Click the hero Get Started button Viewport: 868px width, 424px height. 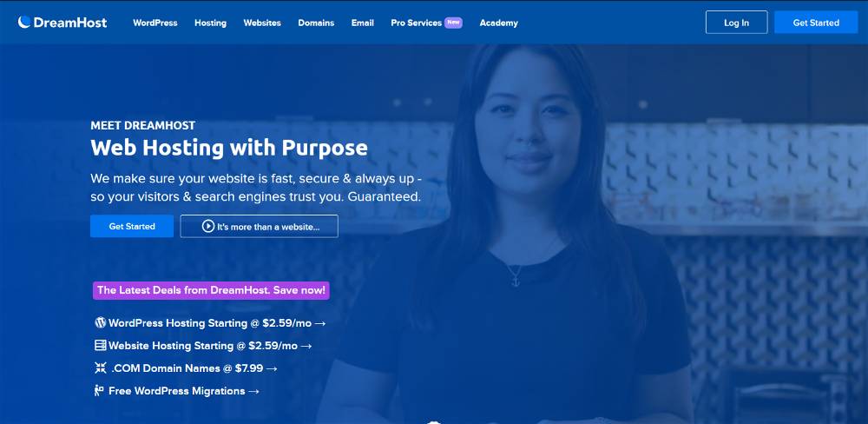132,226
